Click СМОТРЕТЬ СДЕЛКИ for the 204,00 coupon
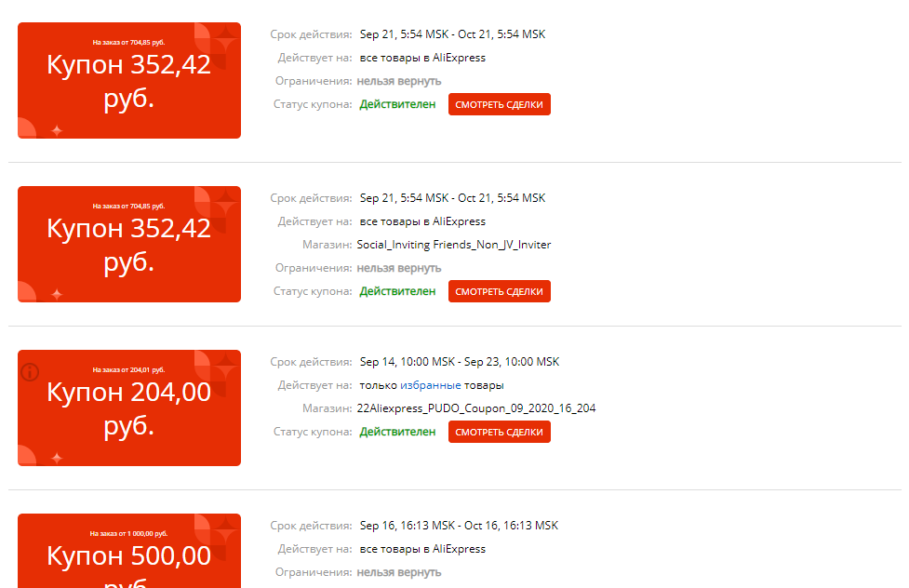The image size is (909, 588). (x=499, y=432)
